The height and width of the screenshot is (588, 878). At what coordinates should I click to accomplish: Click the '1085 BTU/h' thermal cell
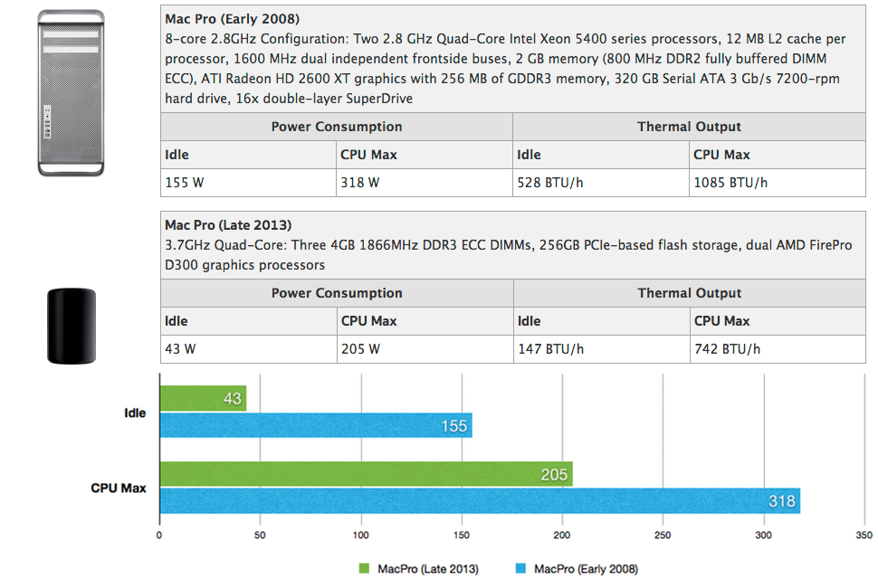pyautogui.click(x=778, y=183)
